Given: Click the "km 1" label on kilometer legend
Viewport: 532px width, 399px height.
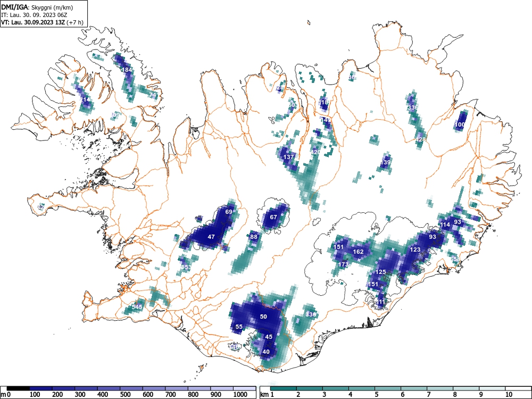Looking at the screenshot, I should coord(267,395).
